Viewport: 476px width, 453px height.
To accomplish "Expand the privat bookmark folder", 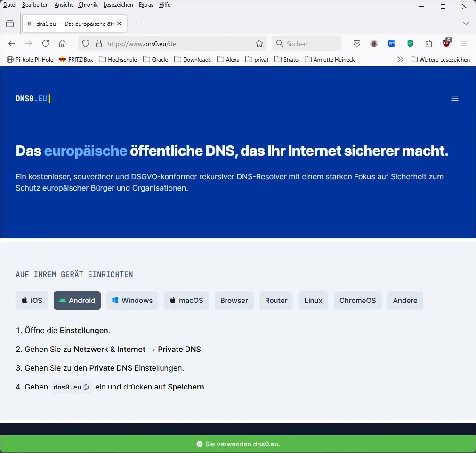I will (257, 59).
